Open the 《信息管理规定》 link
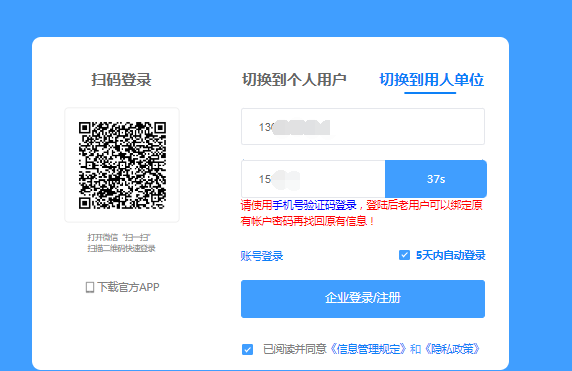 (368, 349)
